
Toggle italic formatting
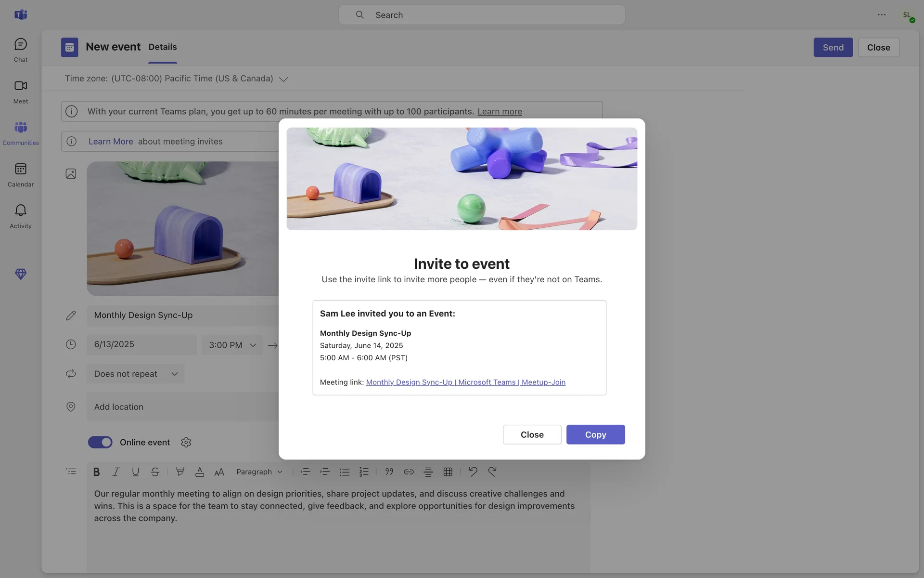pos(116,472)
